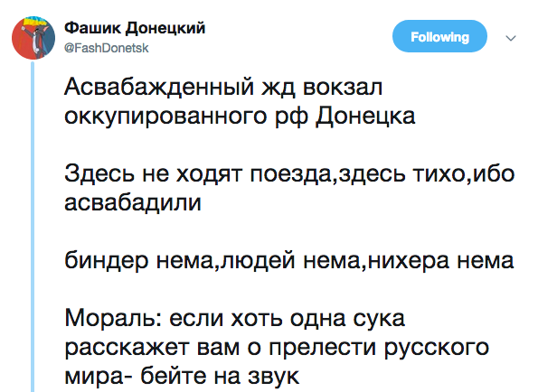
Task: Click the word 'тихо,ибо' in the tweet
Action: coord(463,173)
